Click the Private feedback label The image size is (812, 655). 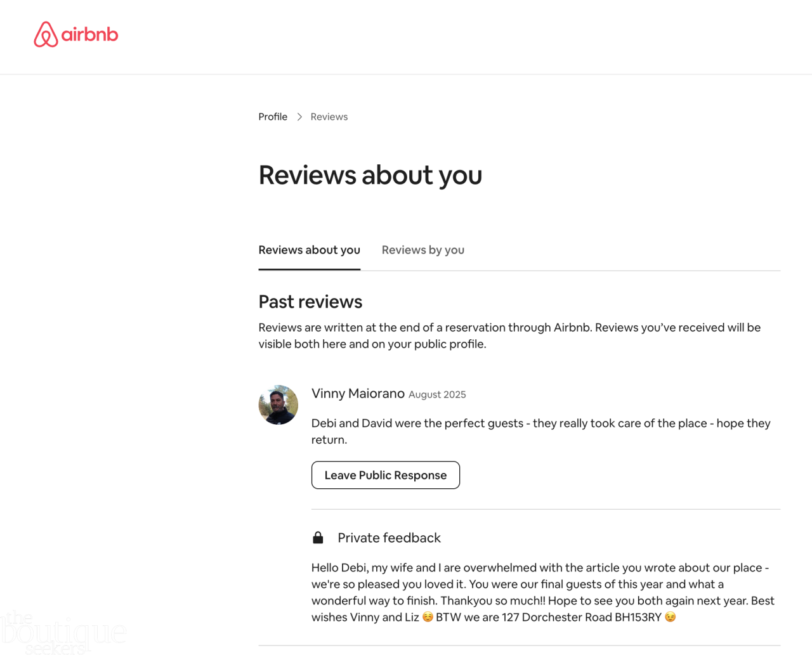[x=389, y=538]
